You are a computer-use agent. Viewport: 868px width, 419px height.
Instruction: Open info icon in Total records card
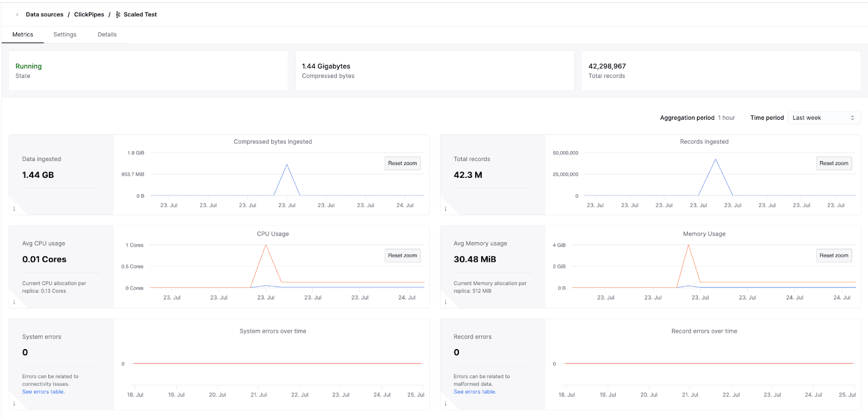(445, 209)
